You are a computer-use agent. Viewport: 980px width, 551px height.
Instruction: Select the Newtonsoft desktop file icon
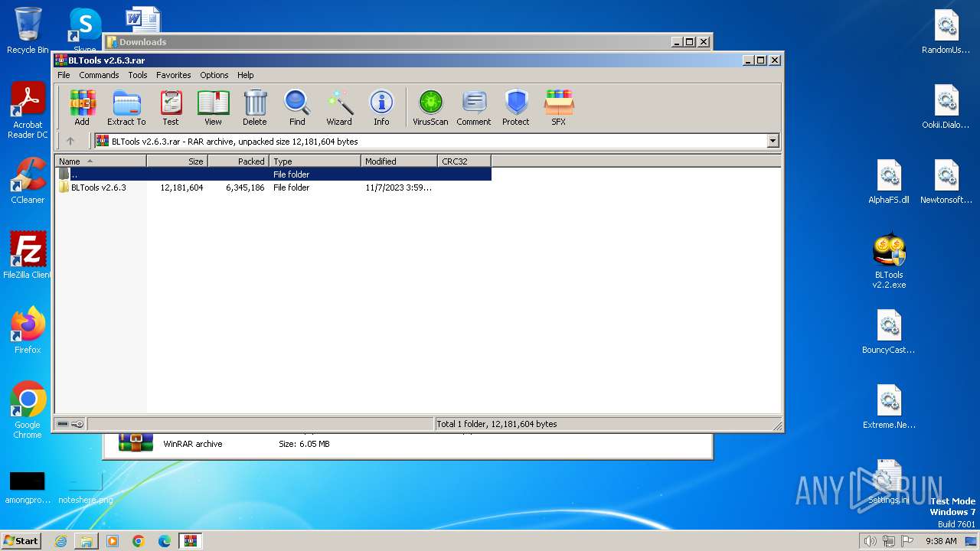coord(946,182)
